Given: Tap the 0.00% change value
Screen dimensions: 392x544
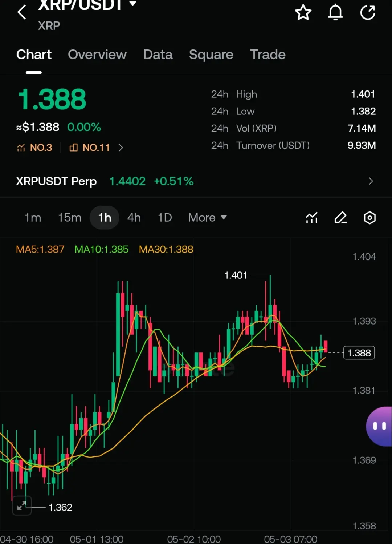Looking at the screenshot, I should pyautogui.click(x=84, y=127).
